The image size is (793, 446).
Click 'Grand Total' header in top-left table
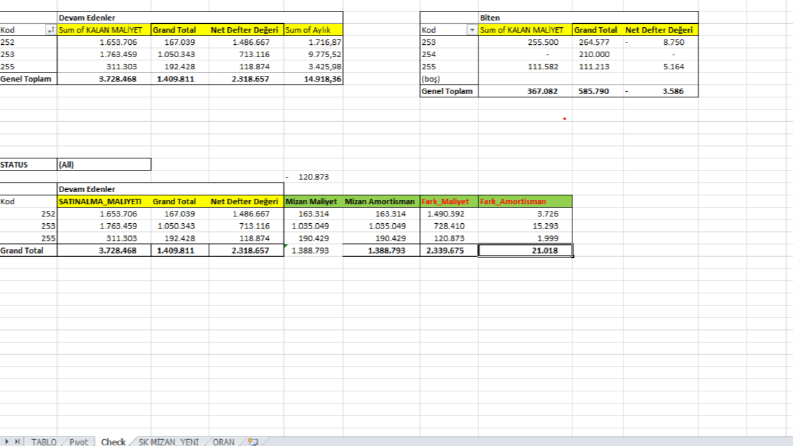click(x=180, y=30)
